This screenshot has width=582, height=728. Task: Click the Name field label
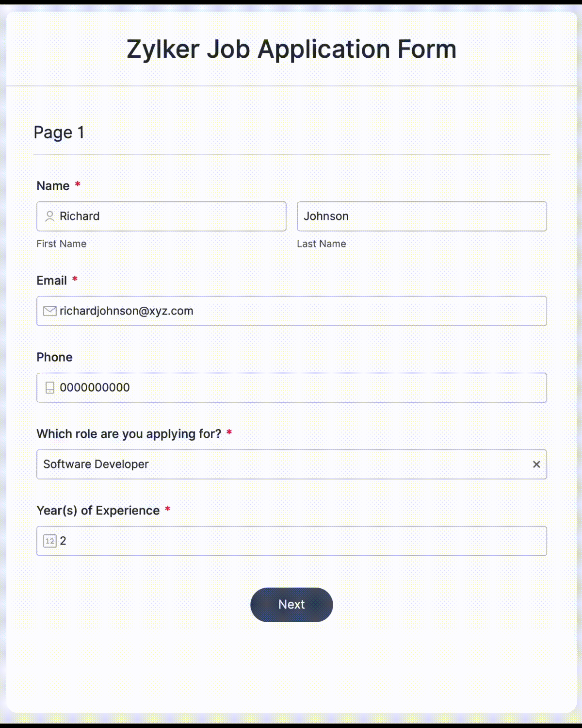coord(53,186)
